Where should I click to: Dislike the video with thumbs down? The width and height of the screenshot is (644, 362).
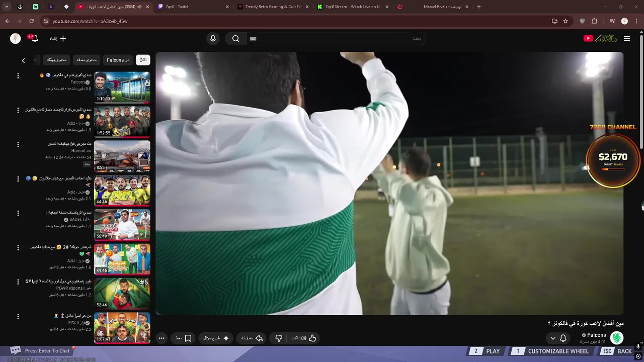(x=279, y=338)
